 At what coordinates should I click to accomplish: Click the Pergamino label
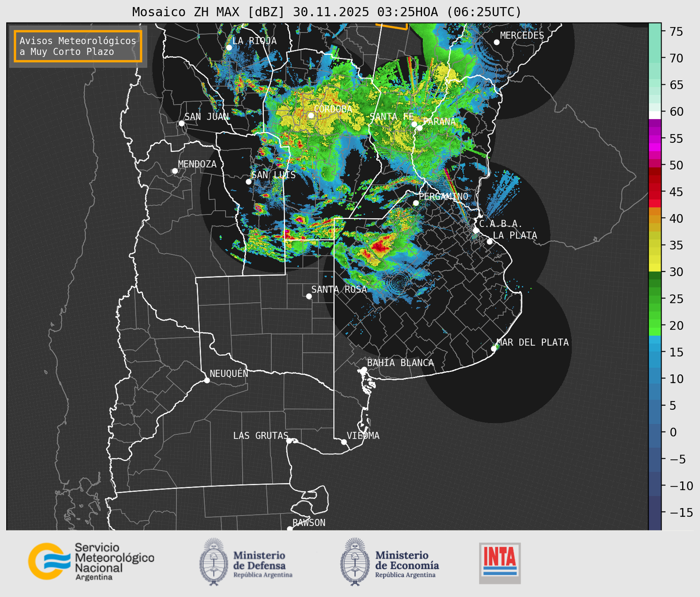click(x=443, y=196)
